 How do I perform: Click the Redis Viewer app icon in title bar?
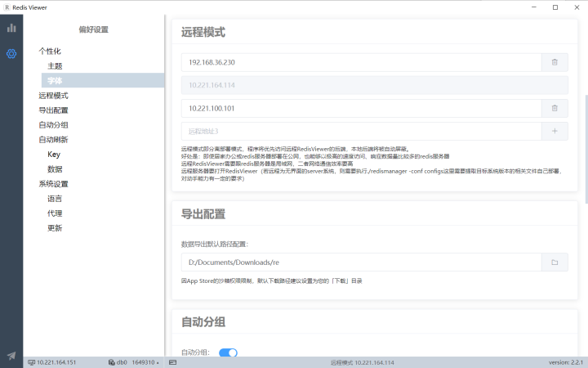click(x=7, y=7)
